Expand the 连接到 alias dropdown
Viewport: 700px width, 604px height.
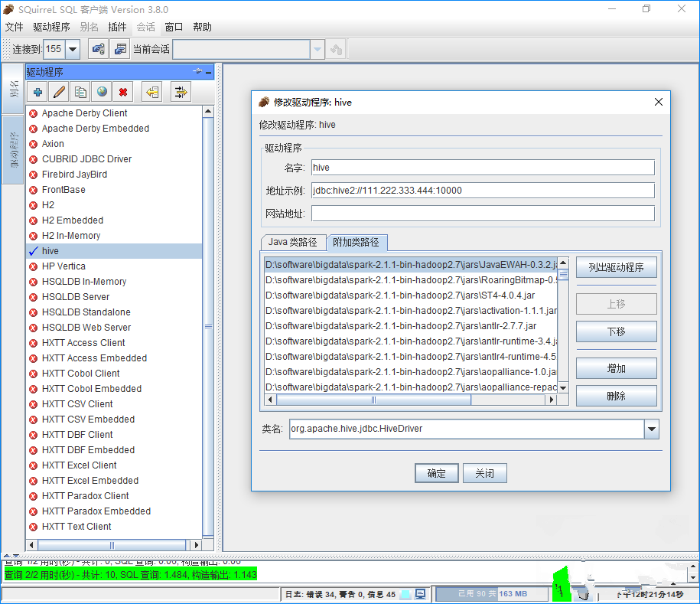73,49
